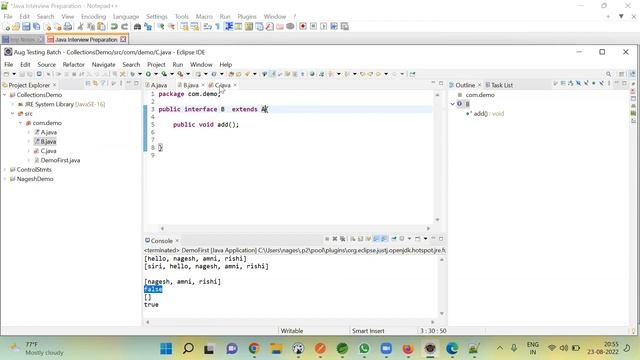Toggle Pin Console button
Viewport: 640px width, 360px height.
coord(394,239)
